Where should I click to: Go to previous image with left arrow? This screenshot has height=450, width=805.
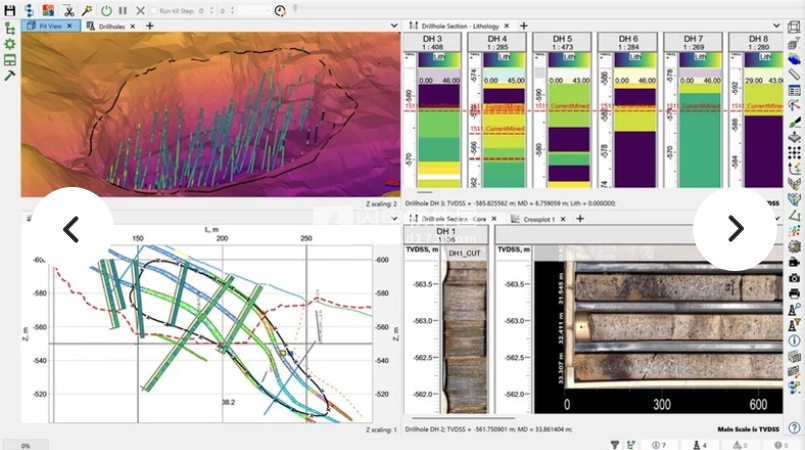[71, 229]
